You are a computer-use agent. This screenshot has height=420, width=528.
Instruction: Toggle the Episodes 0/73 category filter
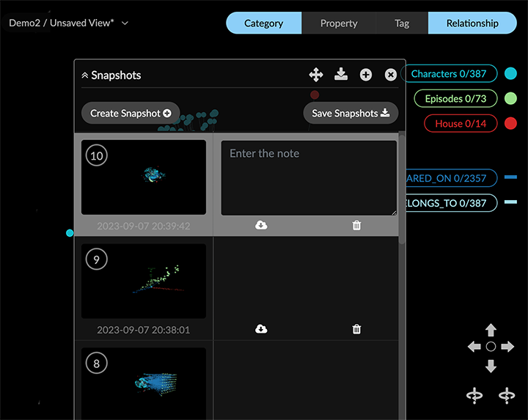click(x=455, y=98)
